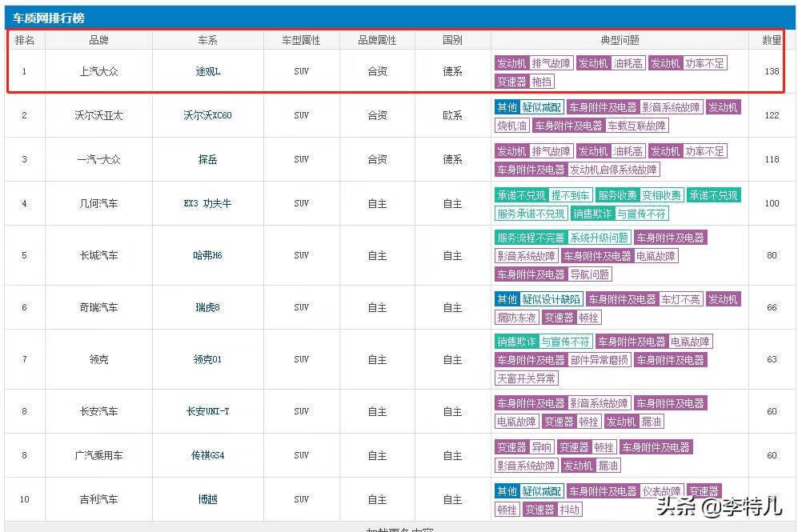This screenshot has height=532, width=798.
Task: Select the 沃尔沃亚太 brand cell
Action: coord(98,115)
